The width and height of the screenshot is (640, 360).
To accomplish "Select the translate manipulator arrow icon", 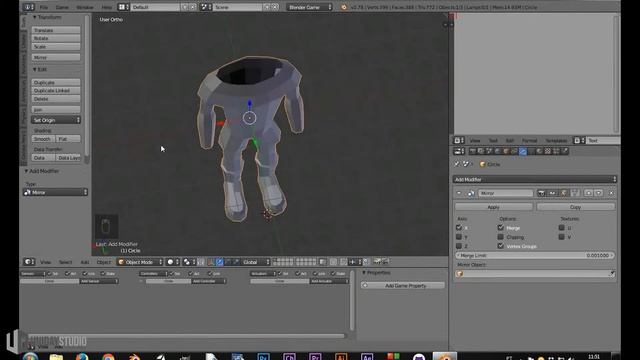I will point(220,262).
